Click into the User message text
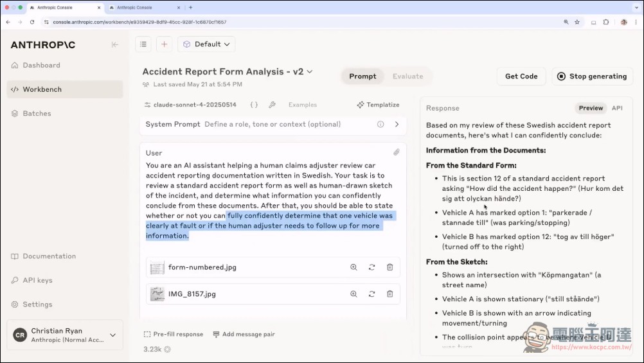Image resolution: width=644 pixels, height=363 pixels. point(270,201)
